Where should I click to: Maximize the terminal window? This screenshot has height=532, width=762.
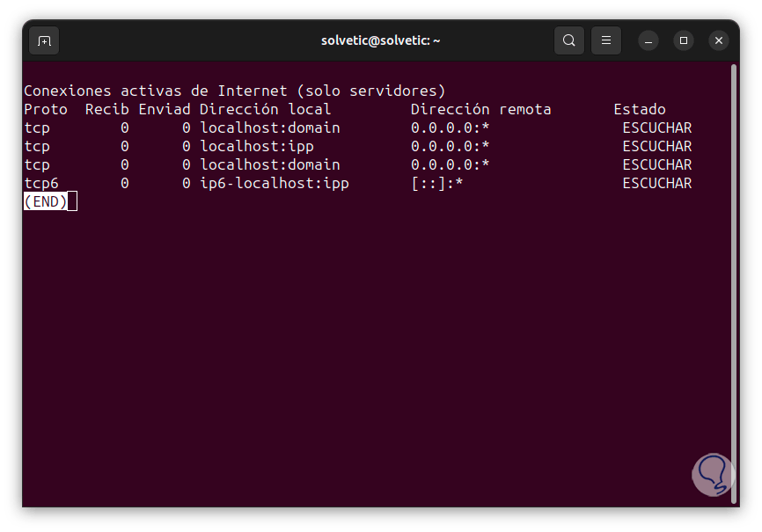(x=684, y=40)
